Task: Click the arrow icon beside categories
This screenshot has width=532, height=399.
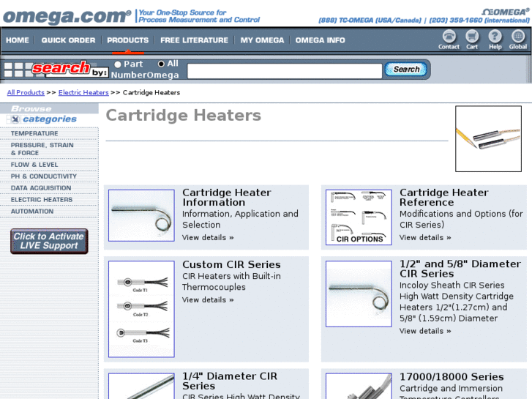Action: pyautogui.click(x=15, y=119)
